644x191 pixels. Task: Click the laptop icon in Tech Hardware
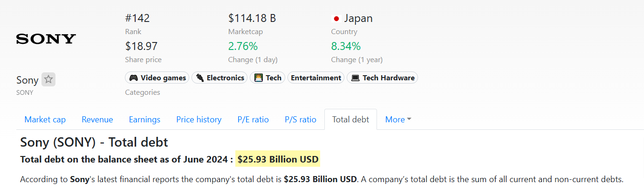click(355, 78)
